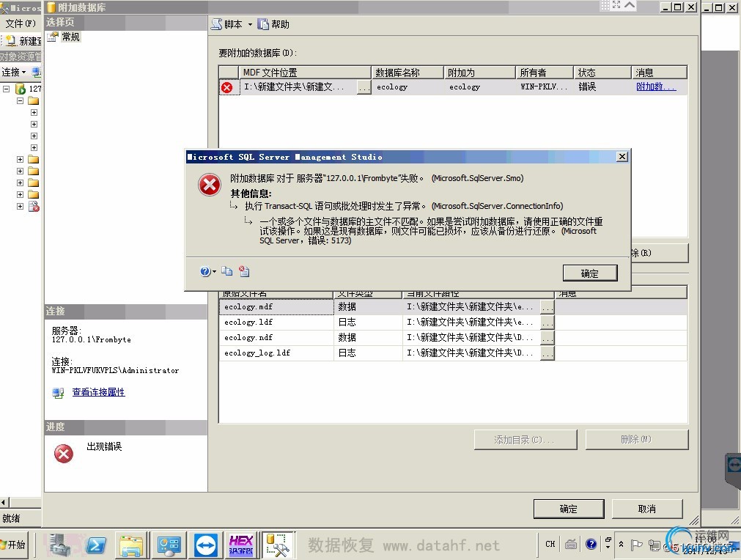Select the ecology.ldf file row
The width and height of the screenshot is (741, 560).
click(x=453, y=323)
